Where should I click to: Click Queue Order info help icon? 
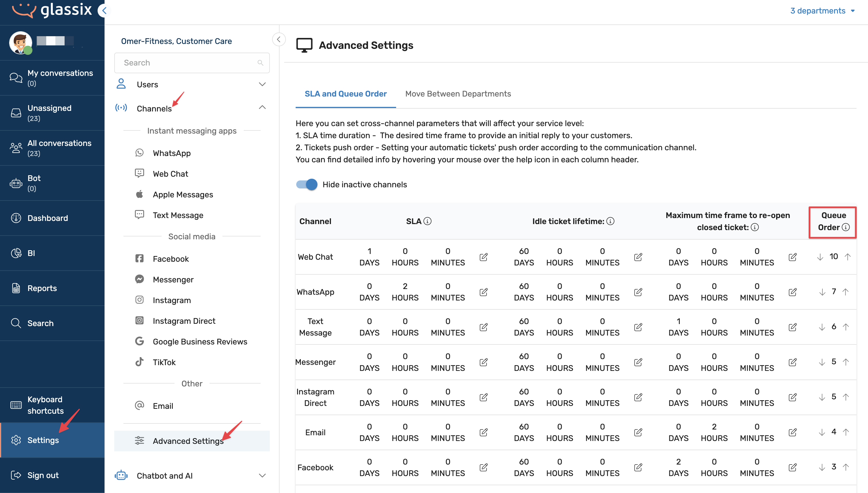845,227
